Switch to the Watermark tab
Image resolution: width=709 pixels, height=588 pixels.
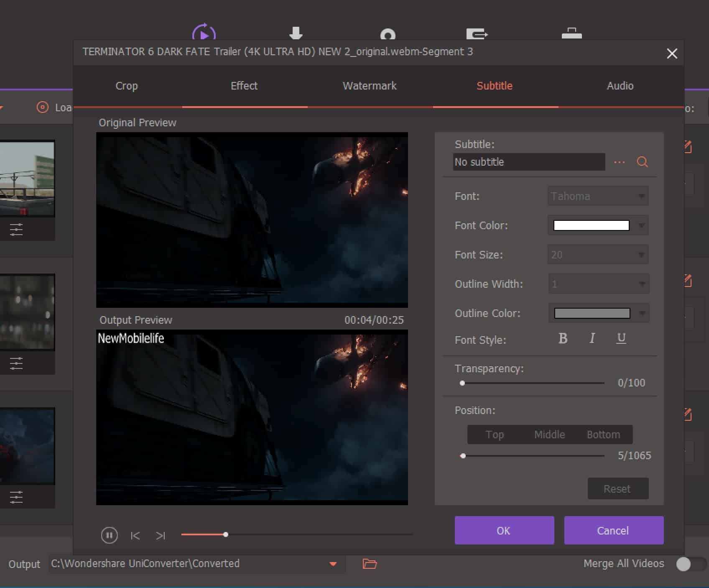[370, 86]
